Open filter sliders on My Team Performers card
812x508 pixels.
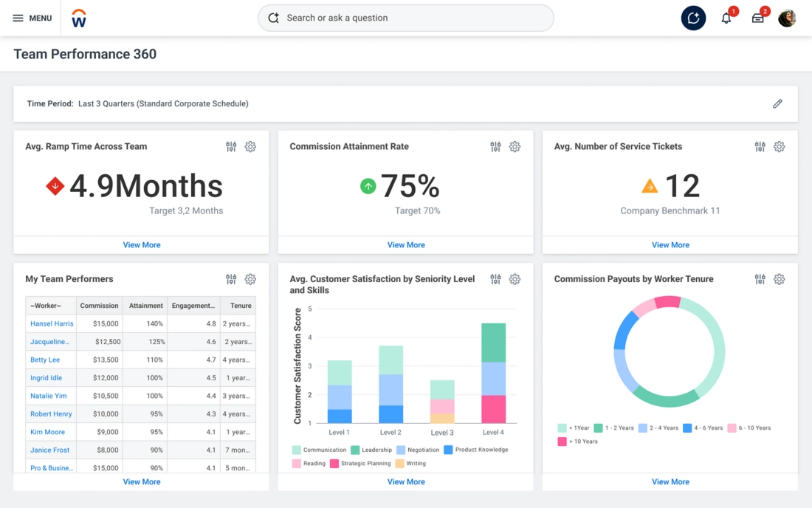point(231,279)
